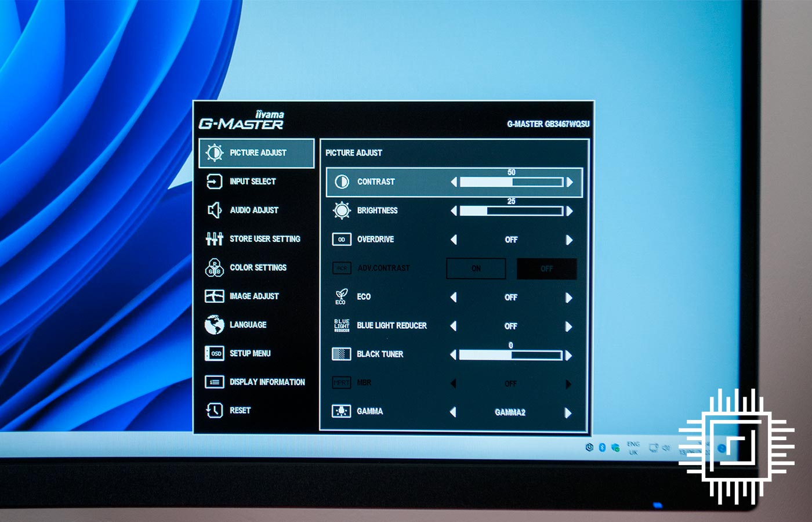Change Blue Light Reducer with left arrow
The image size is (812, 522).
[454, 326]
